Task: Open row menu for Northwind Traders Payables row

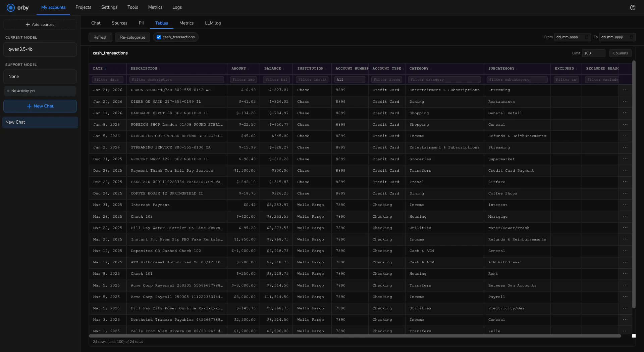Action: point(625,319)
